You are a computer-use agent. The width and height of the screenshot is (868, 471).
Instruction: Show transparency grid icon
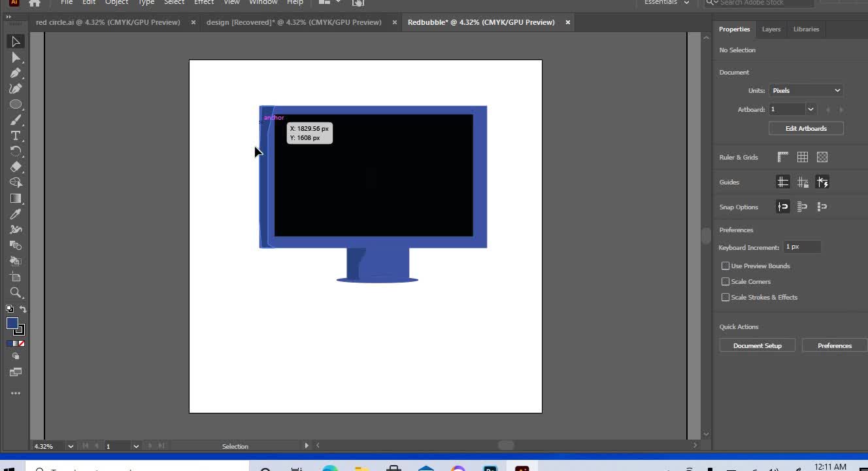click(x=822, y=157)
